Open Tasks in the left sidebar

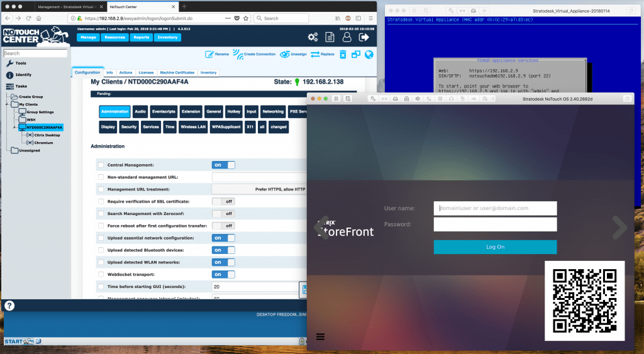tap(16, 86)
